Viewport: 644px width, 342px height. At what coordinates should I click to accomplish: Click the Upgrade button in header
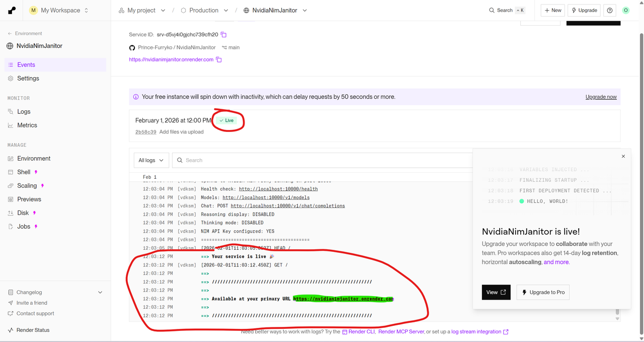(x=584, y=10)
